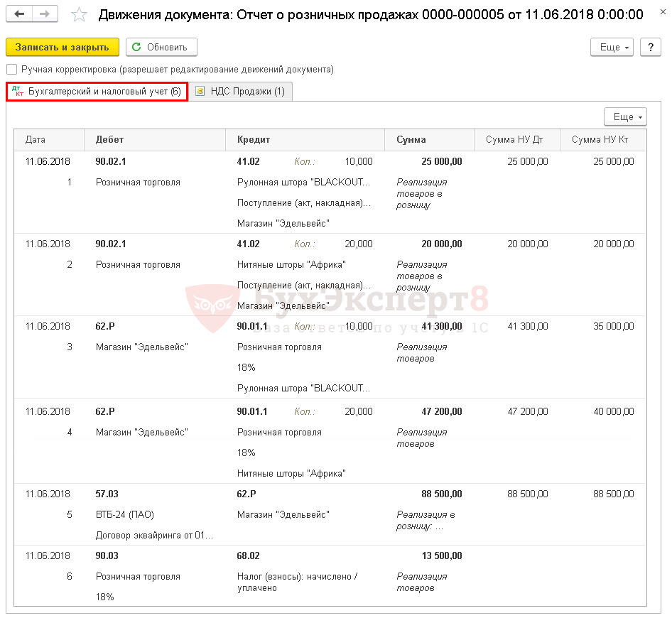The image size is (672, 618).
Task: Click the Сумма НУ Кт column header
Action: [602, 140]
